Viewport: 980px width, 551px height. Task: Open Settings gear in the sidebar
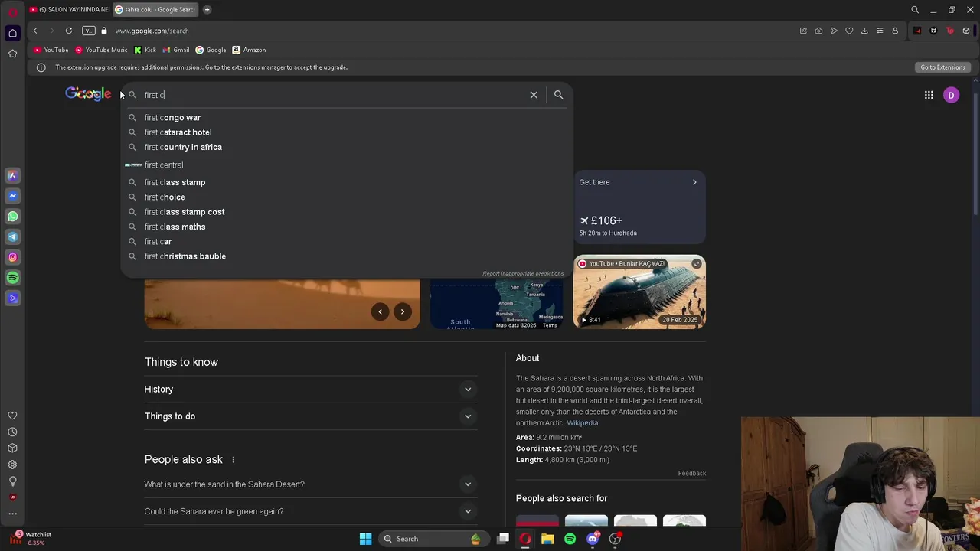[12, 465]
